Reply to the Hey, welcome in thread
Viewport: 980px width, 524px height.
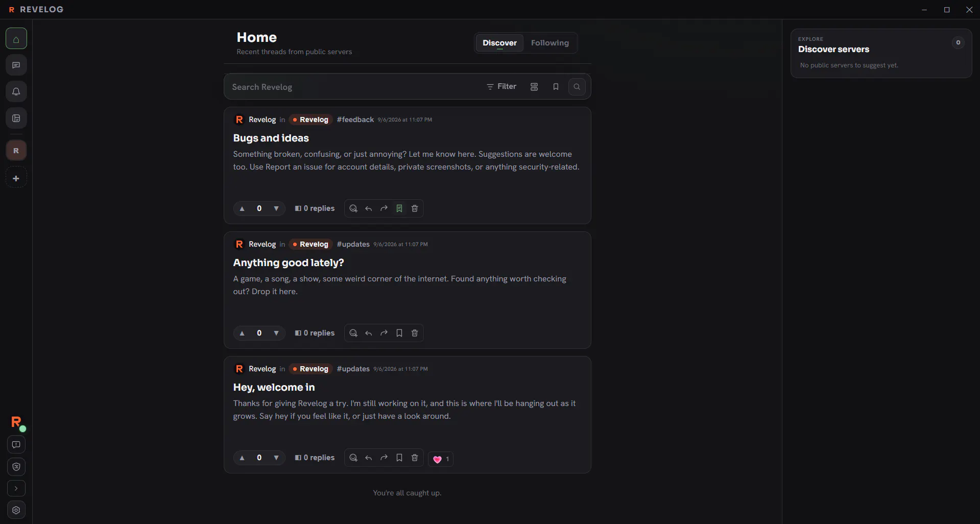[369, 458]
